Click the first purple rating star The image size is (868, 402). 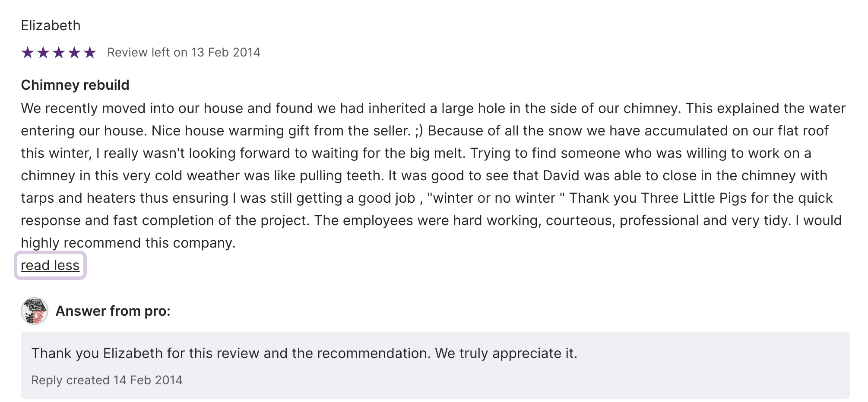pyautogui.click(x=28, y=53)
